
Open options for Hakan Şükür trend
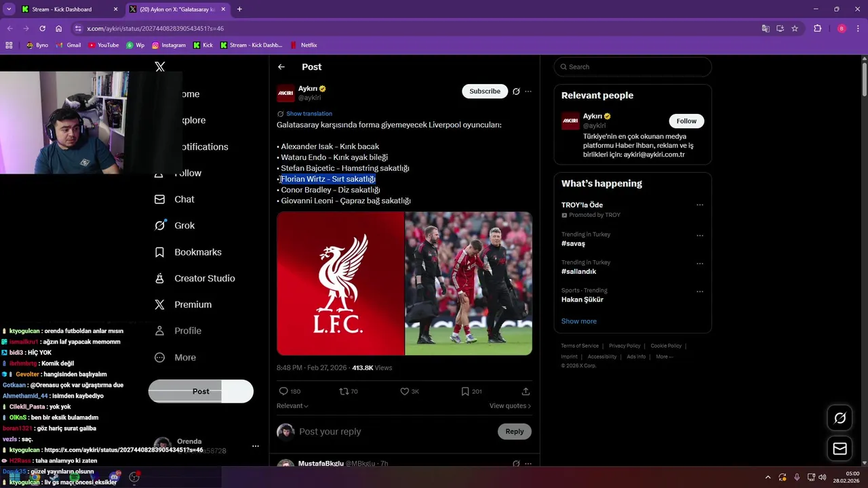700,292
